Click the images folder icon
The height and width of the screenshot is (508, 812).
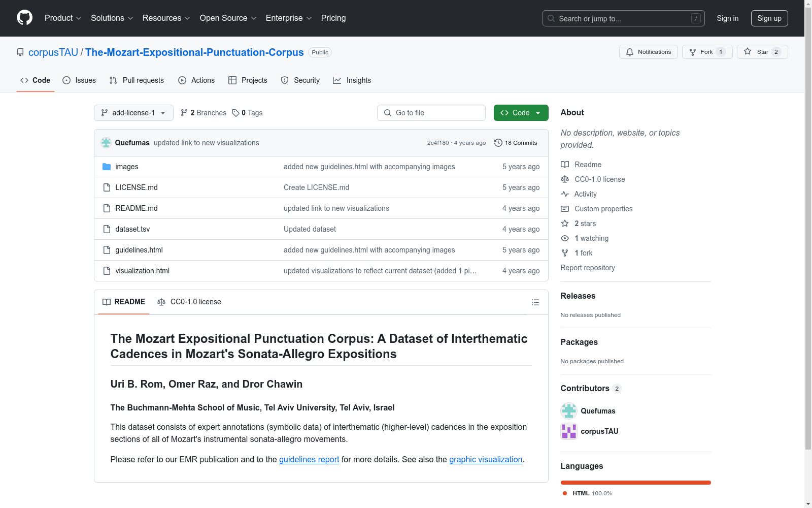[x=107, y=167]
